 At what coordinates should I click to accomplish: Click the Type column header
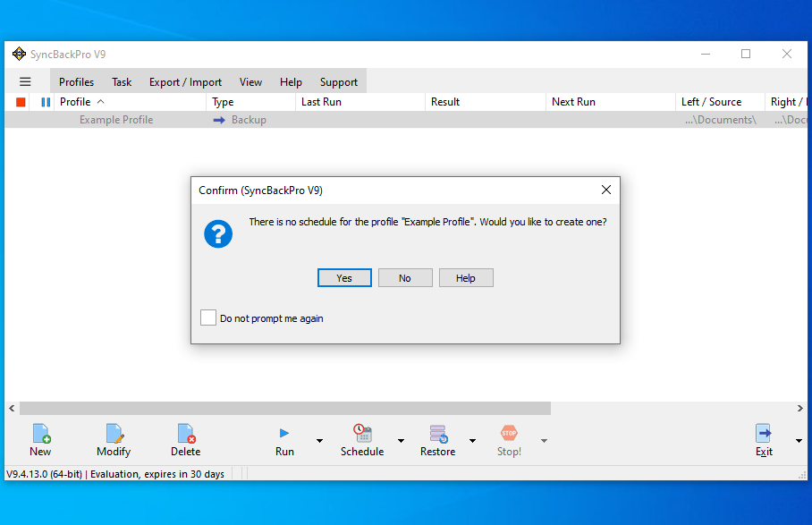coord(250,102)
